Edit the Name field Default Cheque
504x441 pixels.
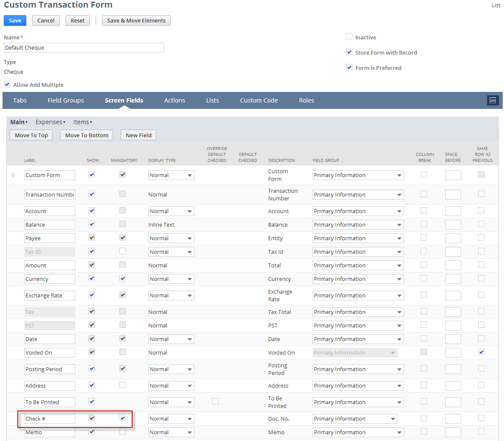(x=83, y=47)
